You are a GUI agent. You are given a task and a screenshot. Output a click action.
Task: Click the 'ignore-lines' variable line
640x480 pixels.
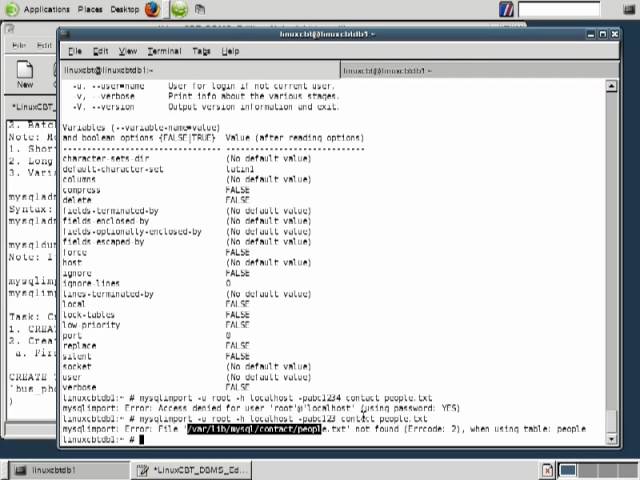91,283
